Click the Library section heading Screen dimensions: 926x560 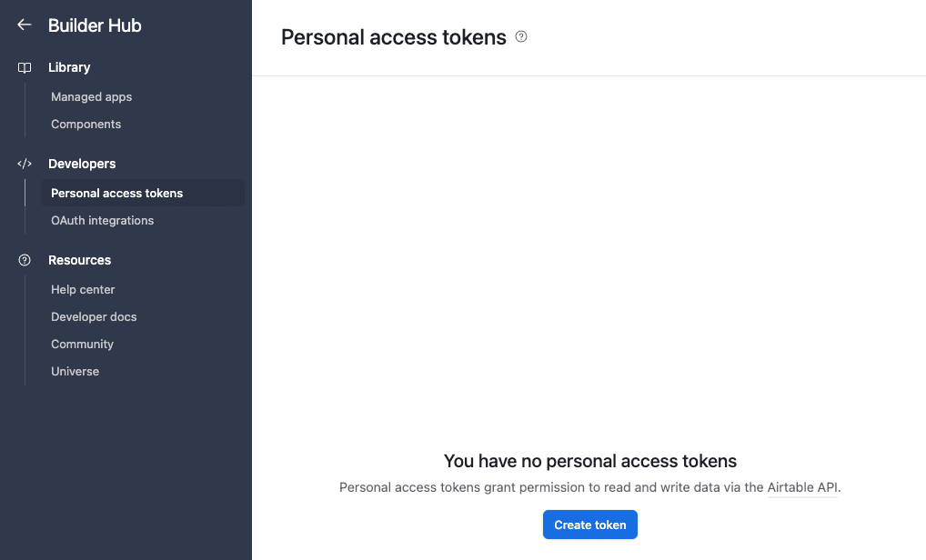69,67
